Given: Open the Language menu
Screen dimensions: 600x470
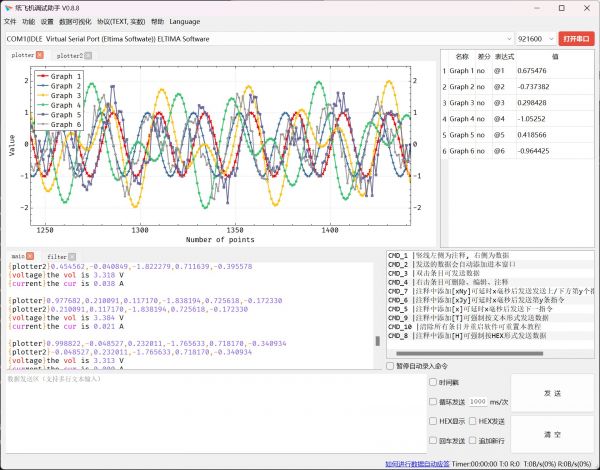Looking at the screenshot, I should click(x=184, y=22).
